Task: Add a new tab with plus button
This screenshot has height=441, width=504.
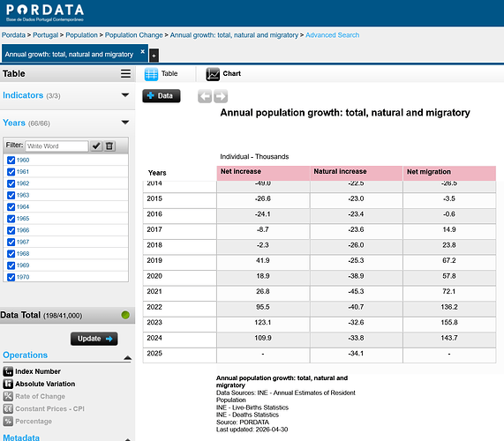Action: 154,56
